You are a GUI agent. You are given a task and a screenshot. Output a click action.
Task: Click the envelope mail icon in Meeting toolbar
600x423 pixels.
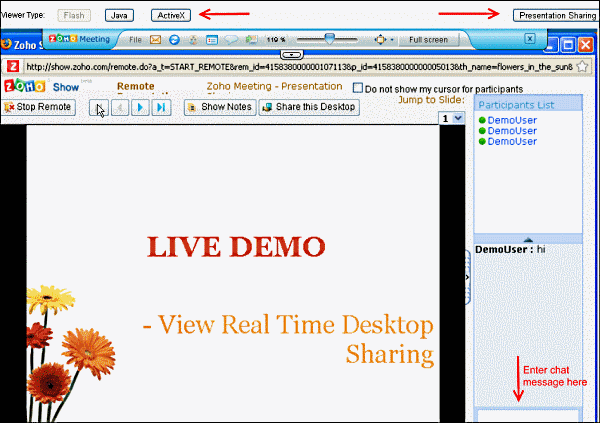pyautogui.click(x=155, y=40)
